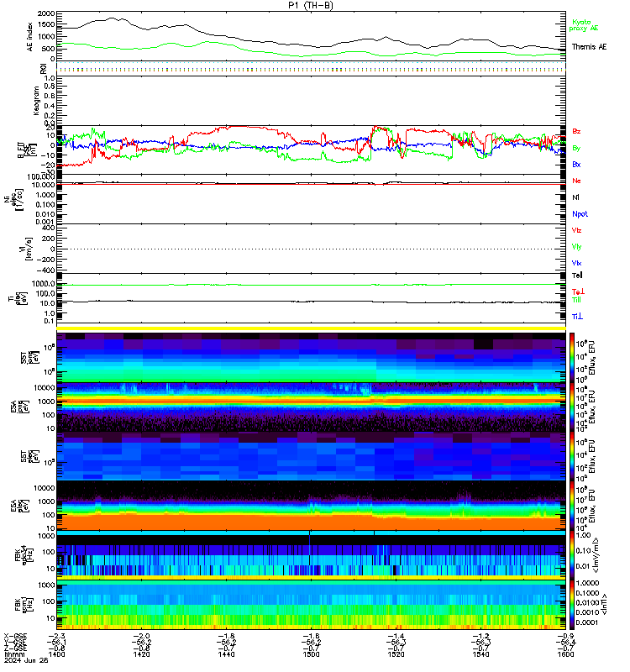Click the time tick label "1400"

click(x=56, y=654)
